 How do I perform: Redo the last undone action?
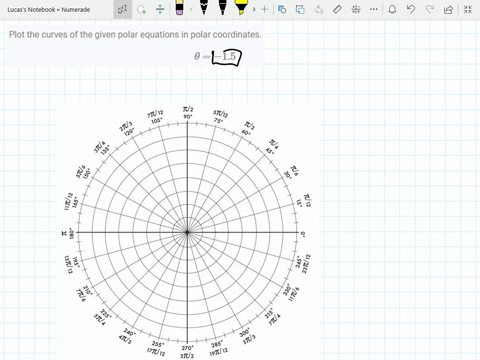[430, 9]
